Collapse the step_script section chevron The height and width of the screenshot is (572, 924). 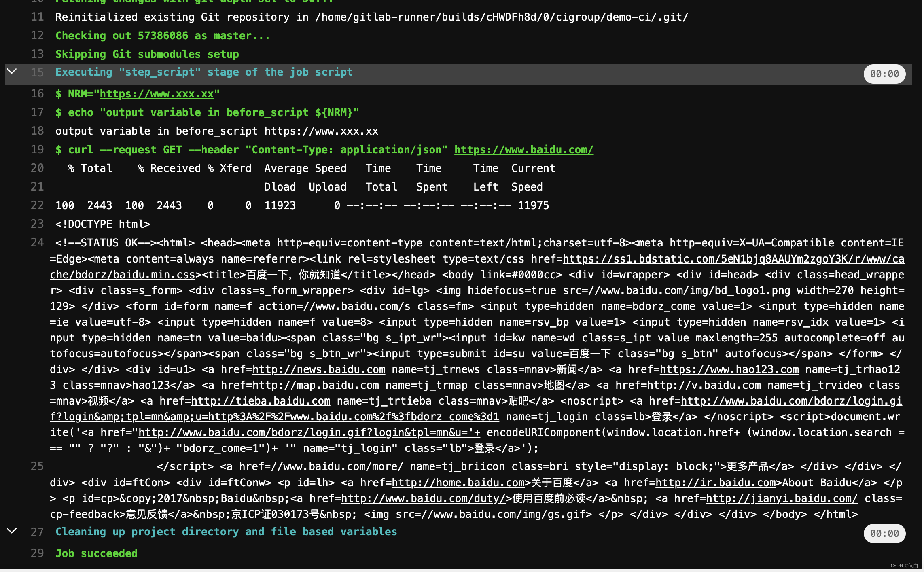(12, 72)
